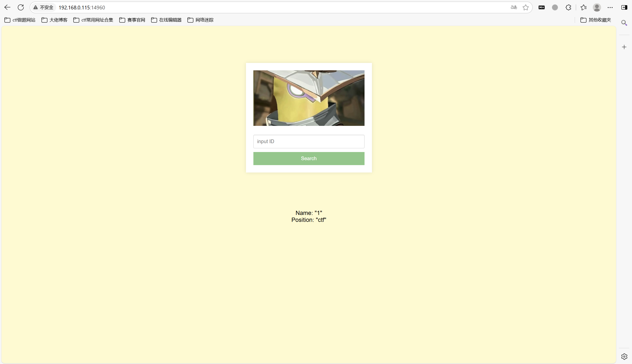632x364 pixels.
Task: Open the sidebar search icon
Action: (x=624, y=23)
